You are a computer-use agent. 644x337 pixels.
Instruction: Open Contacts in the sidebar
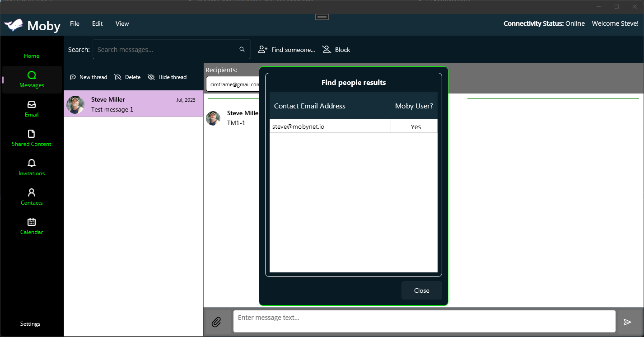(x=32, y=197)
